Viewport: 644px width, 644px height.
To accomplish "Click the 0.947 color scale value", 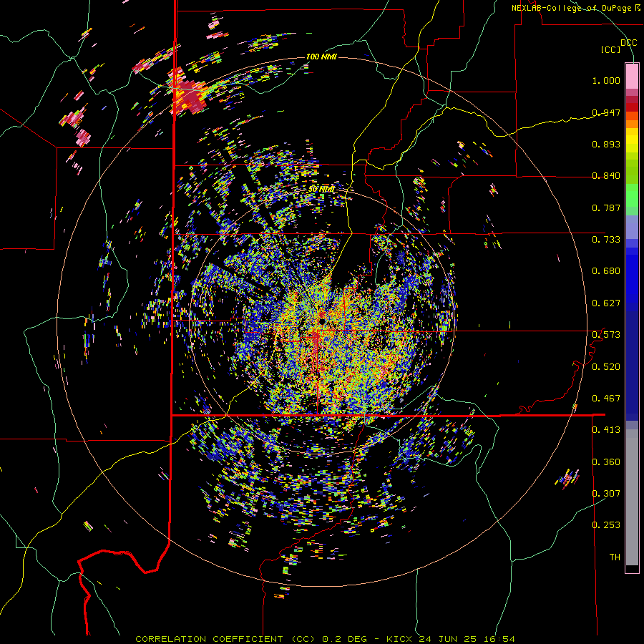I will point(606,112).
